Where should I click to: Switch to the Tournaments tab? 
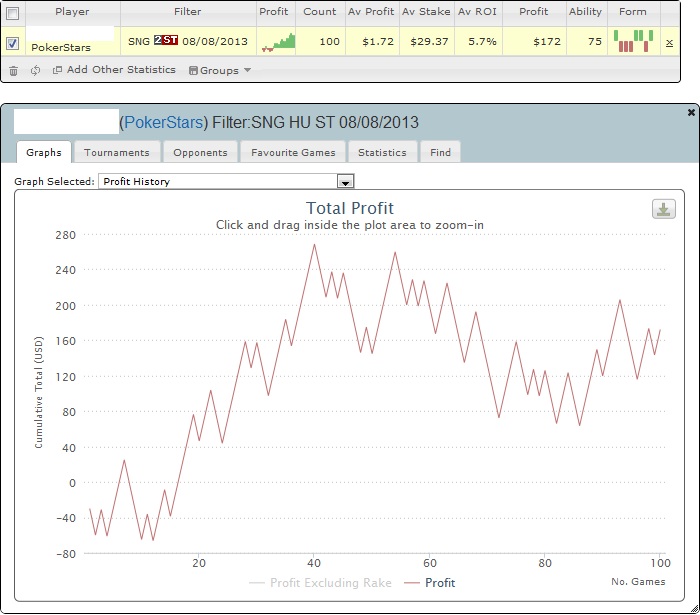(117, 152)
